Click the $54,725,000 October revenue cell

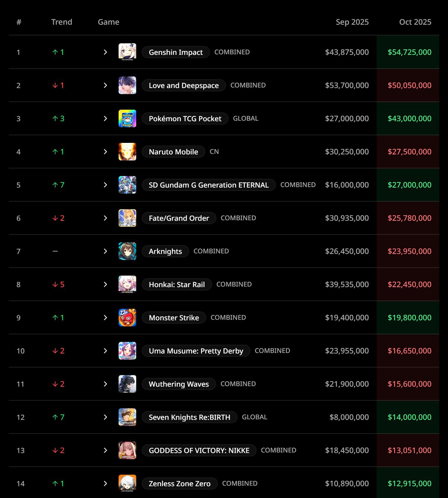coord(409,52)
